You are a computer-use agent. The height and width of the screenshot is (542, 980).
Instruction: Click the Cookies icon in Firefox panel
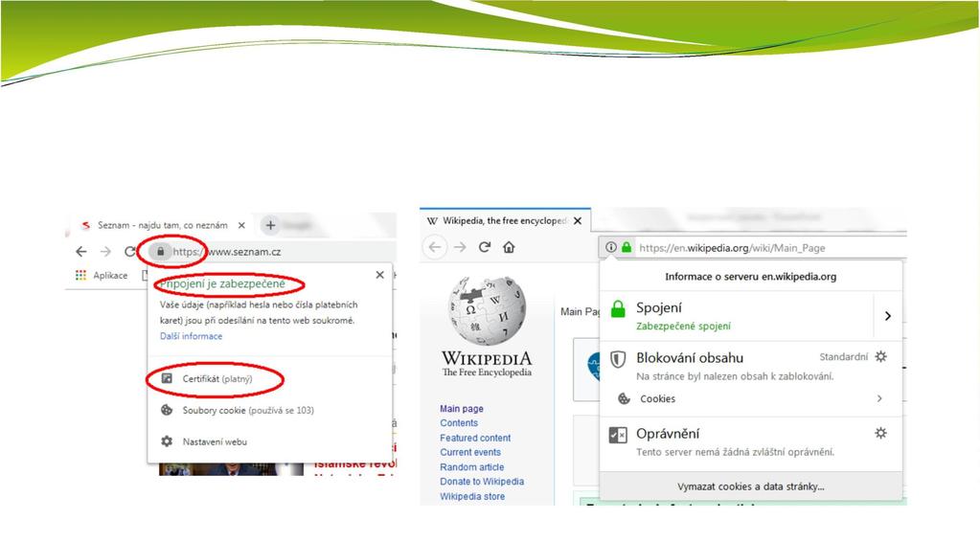click(x=624, y=399)
